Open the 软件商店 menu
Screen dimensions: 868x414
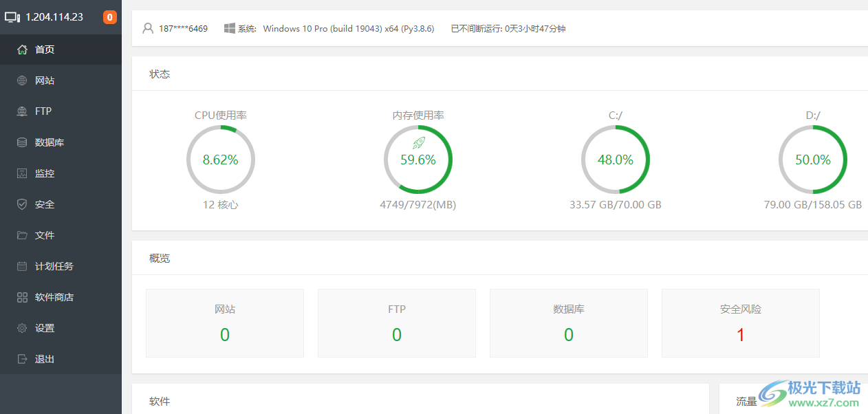click(x=61, y=297)
